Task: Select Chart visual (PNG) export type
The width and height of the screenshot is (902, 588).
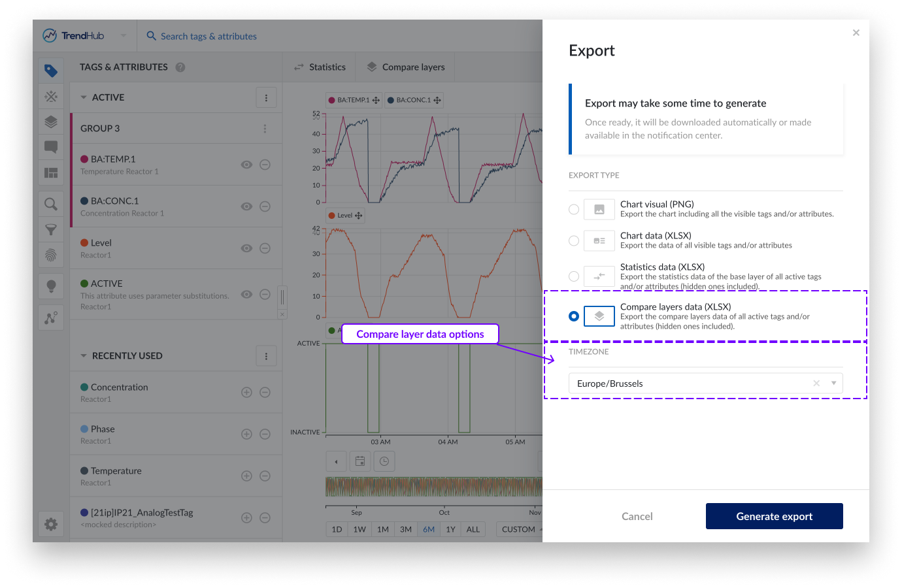Action: (x=574, y=210)
